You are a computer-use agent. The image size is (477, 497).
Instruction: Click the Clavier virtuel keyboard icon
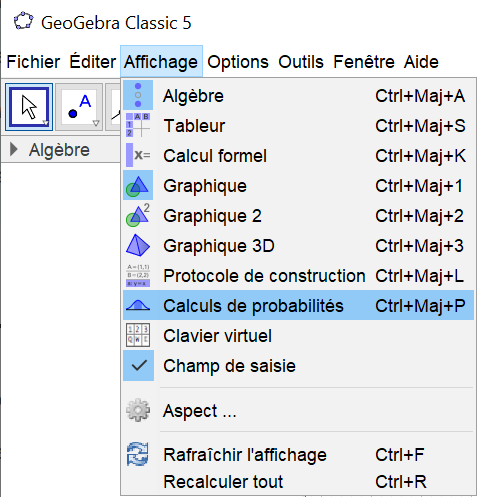tap(138, 335)
